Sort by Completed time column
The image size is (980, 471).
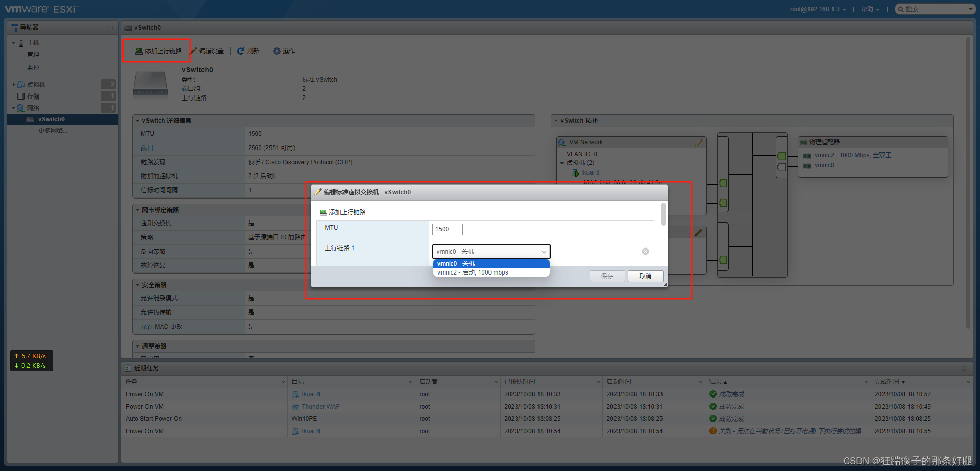click(x=922, y=382)
